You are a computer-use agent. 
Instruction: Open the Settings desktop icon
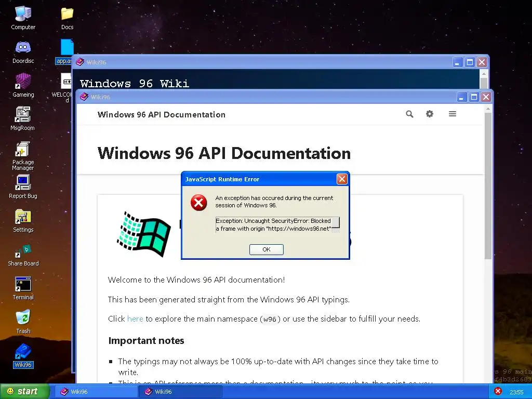(x=23, y=220)
